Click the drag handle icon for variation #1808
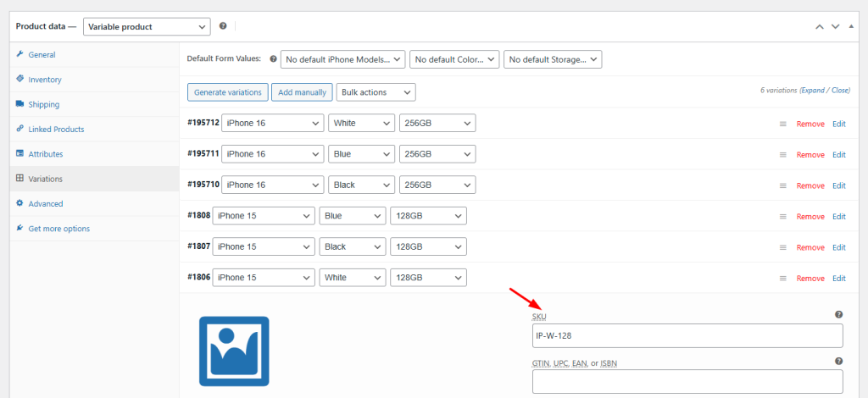 (x=783, y=217)
